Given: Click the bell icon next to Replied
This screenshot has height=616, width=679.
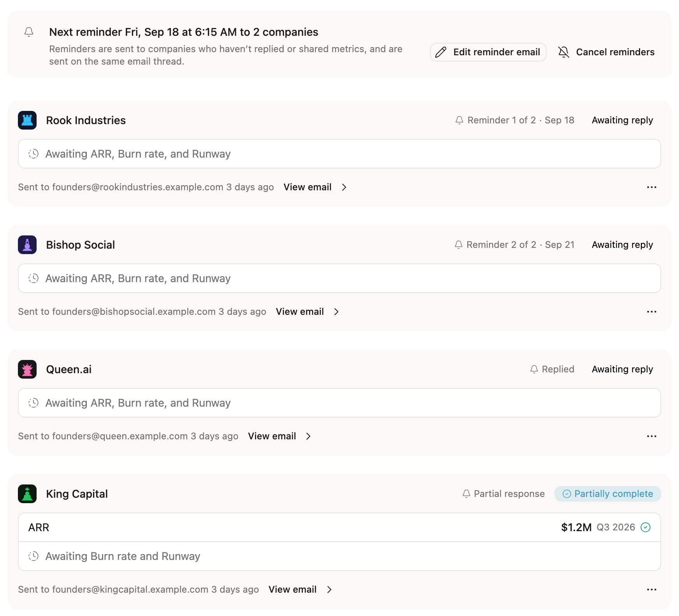Looking at the screenshot, I should [x=534, y=369].
